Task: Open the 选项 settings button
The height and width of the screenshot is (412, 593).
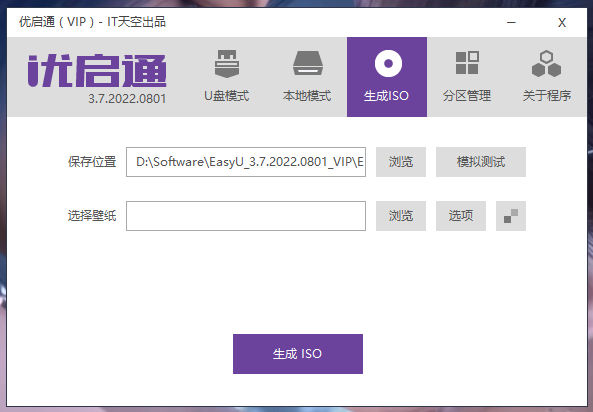Action: tap(461, 216)
